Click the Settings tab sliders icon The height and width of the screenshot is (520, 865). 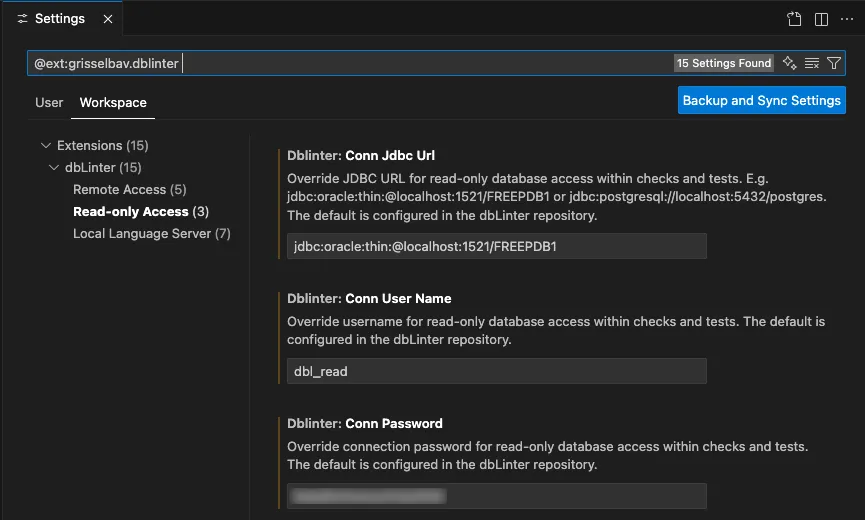(x=22, y=19)
